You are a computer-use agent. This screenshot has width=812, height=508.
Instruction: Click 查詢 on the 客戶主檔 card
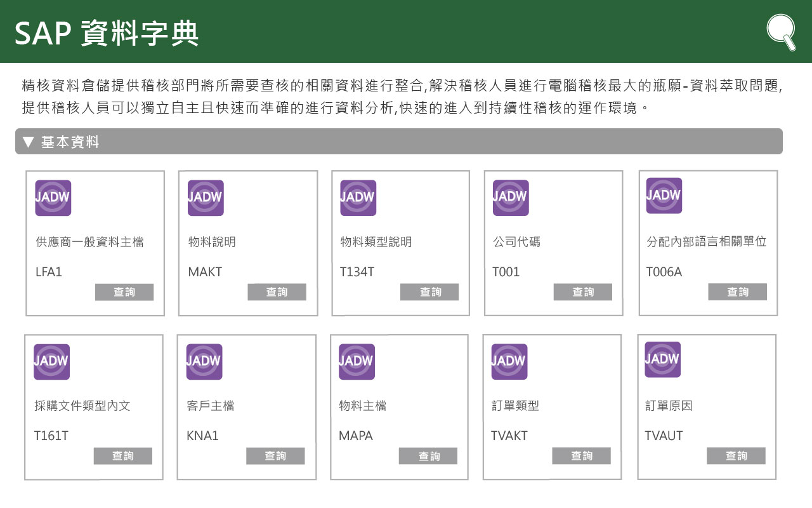pyautogui.click(x=275, y=456)
